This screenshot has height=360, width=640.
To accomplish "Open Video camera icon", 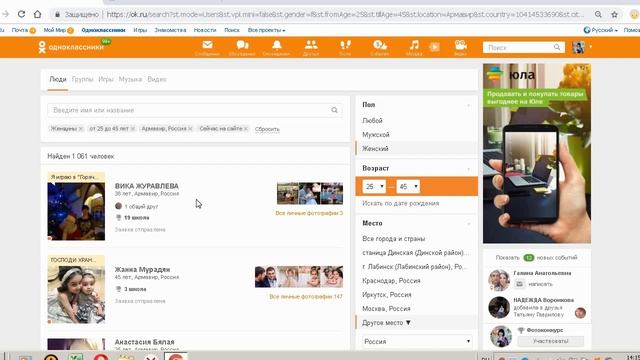I will pyautogui.click(x=460, y=45).
